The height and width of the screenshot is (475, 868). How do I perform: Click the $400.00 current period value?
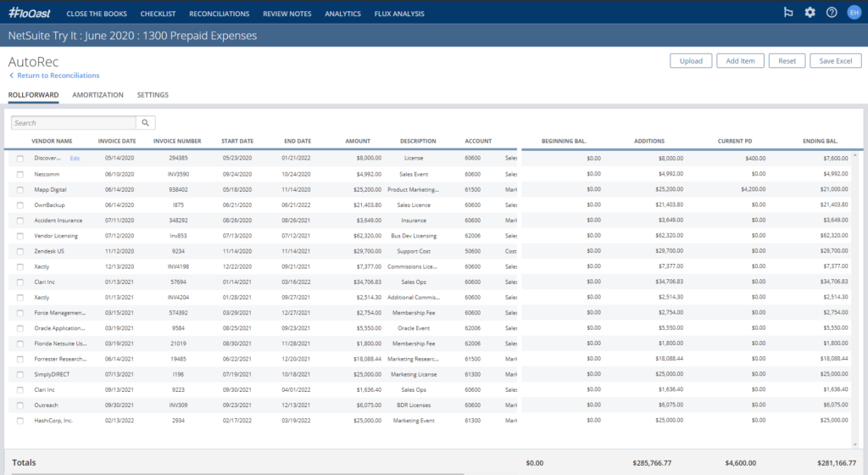pos(755,159)
